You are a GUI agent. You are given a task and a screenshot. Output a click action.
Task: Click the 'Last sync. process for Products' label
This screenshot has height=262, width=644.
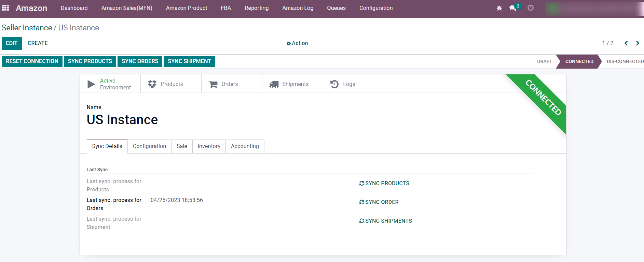114,186
